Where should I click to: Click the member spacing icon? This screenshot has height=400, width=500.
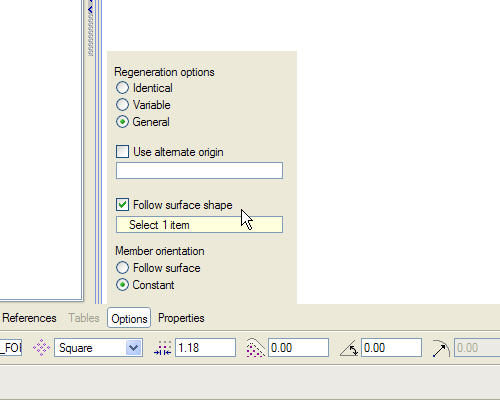[163, 348]
